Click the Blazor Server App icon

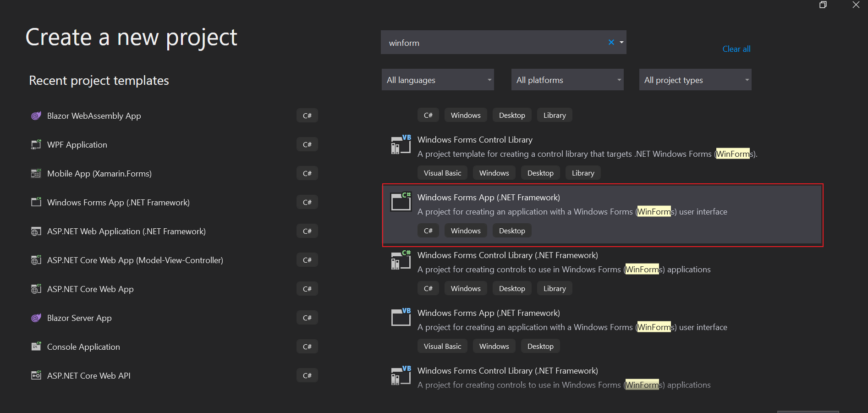click(x=36, y=318)
